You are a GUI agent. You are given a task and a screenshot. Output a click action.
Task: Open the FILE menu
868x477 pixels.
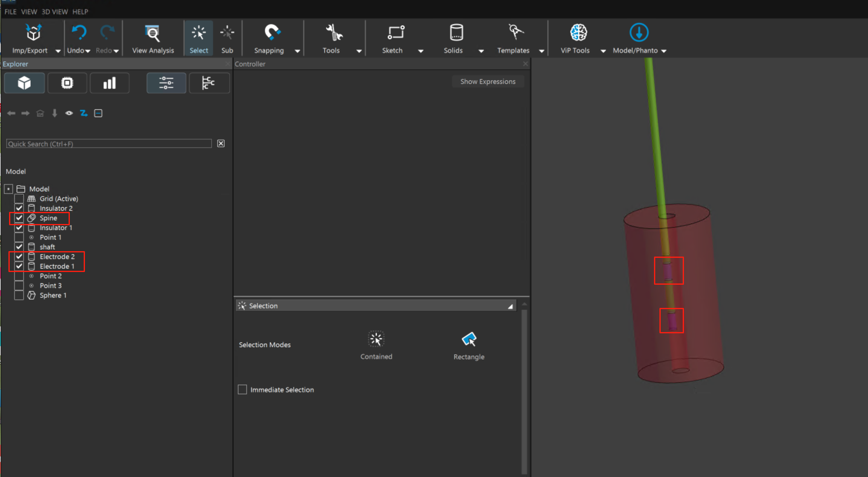[10, 12]
